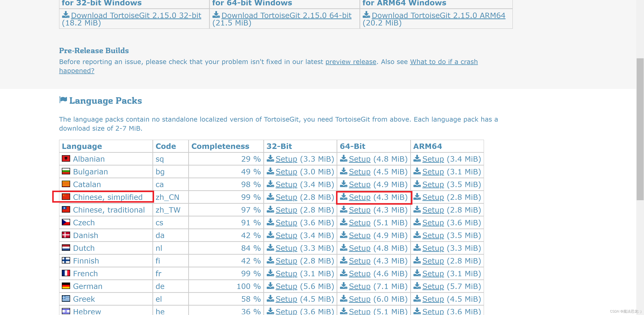Click German 100 % completeness value

249,286
